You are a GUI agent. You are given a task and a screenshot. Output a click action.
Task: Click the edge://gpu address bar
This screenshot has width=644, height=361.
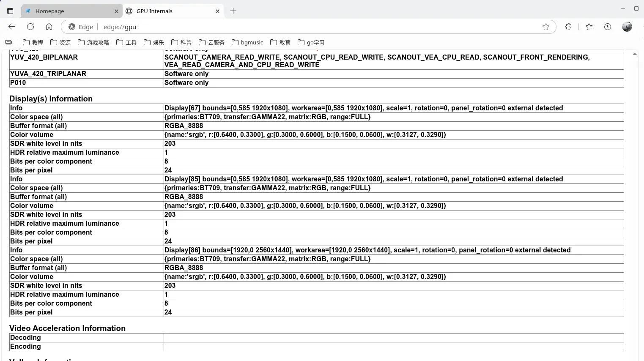[296, 27]
